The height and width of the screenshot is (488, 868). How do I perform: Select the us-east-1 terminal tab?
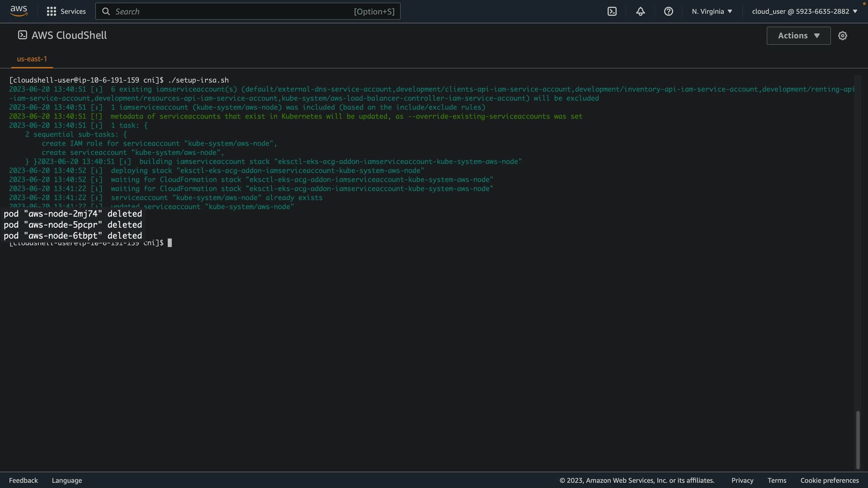[32, 59]
